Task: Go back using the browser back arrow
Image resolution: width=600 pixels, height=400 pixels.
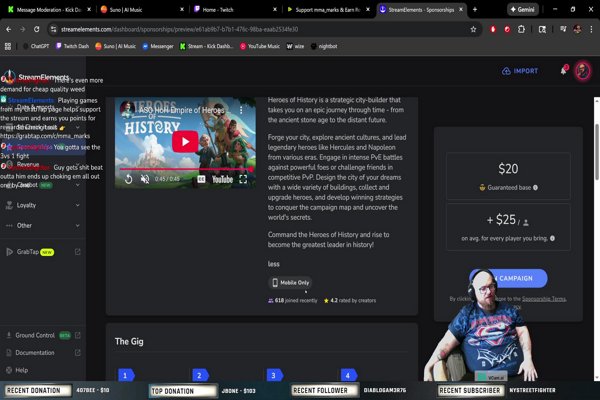Action: (x=8, y=29)
